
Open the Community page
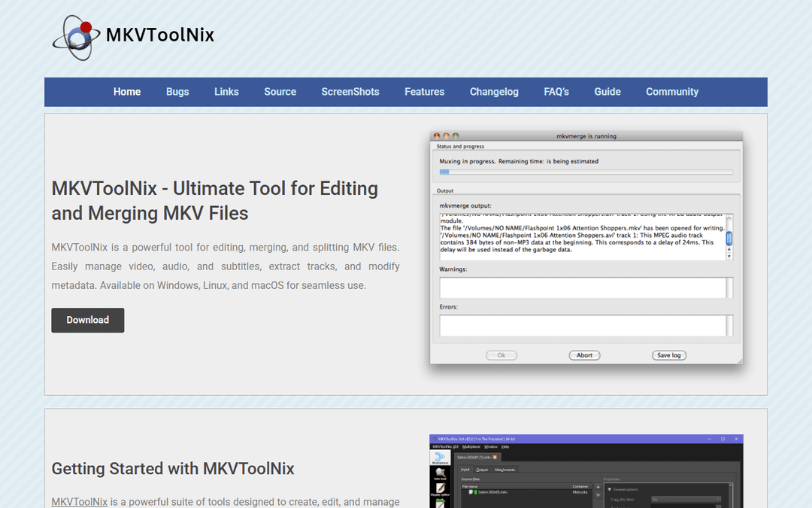pos(672,92)
